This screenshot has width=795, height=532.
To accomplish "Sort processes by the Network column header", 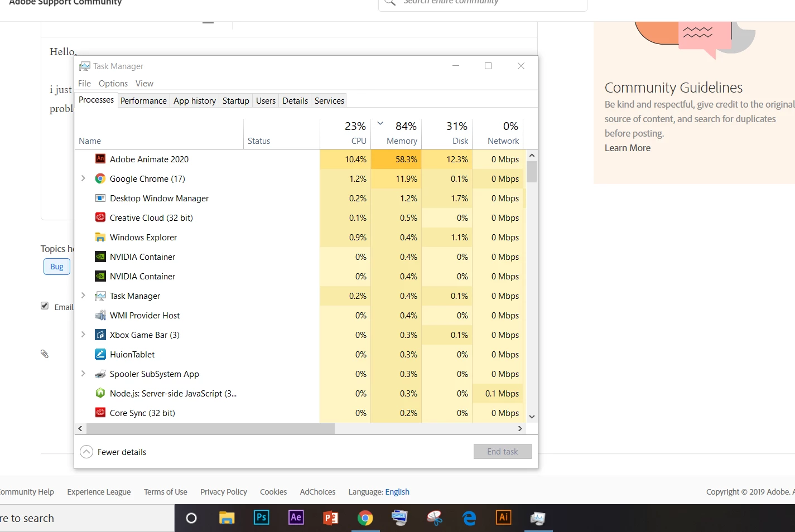I will 498,133.
